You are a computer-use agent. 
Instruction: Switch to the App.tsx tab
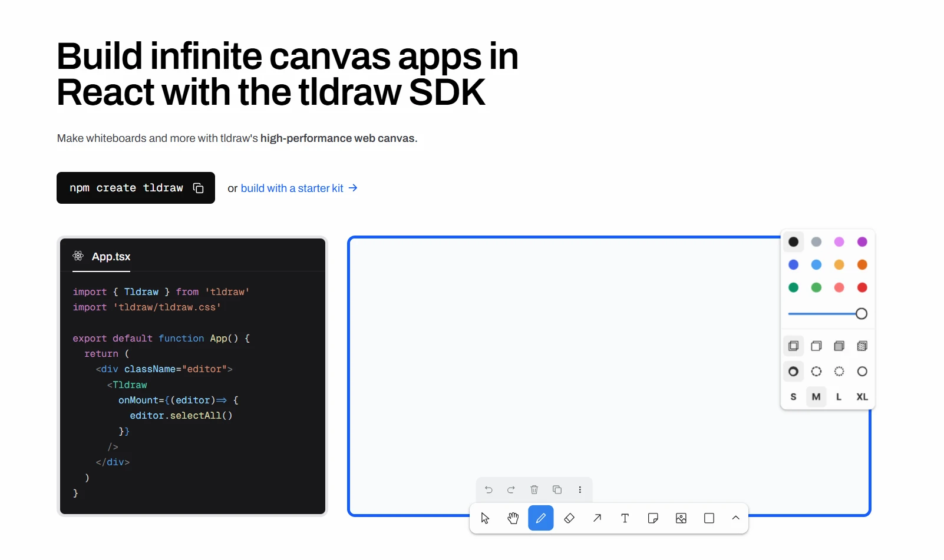pyautogui.click(x=101, y=257)
